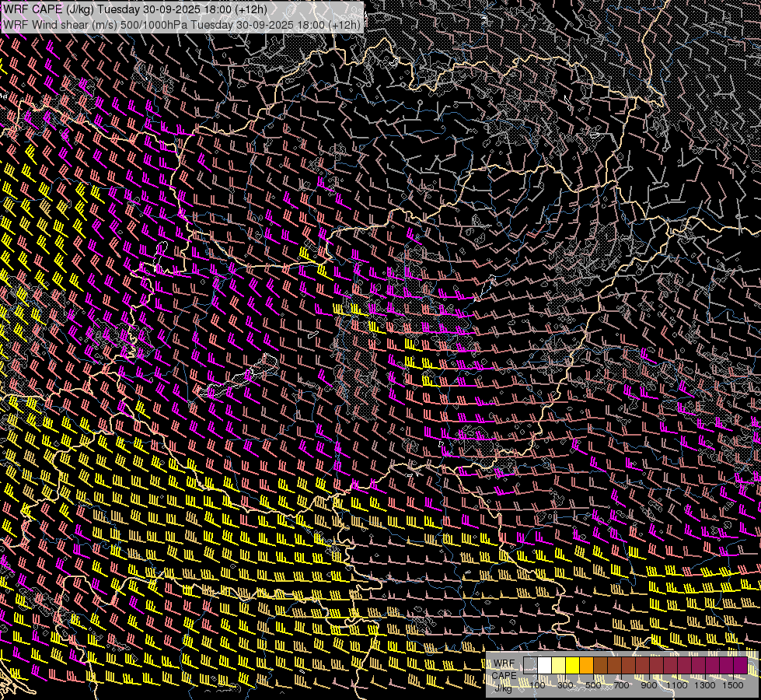The width and height of the screenshot is (761, 700).
Task: Select the 1300 legend scale label
Action: (705, 685)
